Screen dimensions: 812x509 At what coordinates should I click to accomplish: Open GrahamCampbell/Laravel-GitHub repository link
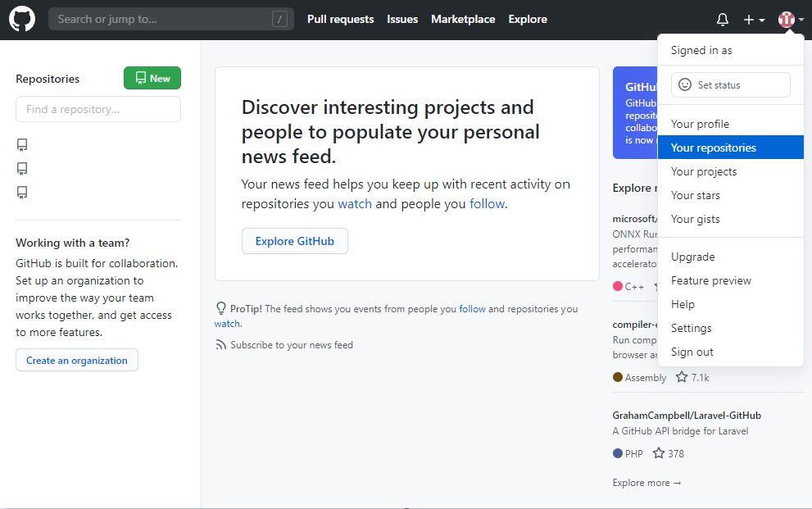coord(687,416)
